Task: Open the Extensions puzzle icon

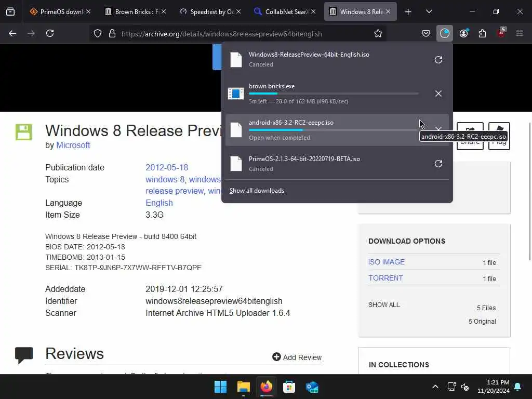Action: pos(482,33)
